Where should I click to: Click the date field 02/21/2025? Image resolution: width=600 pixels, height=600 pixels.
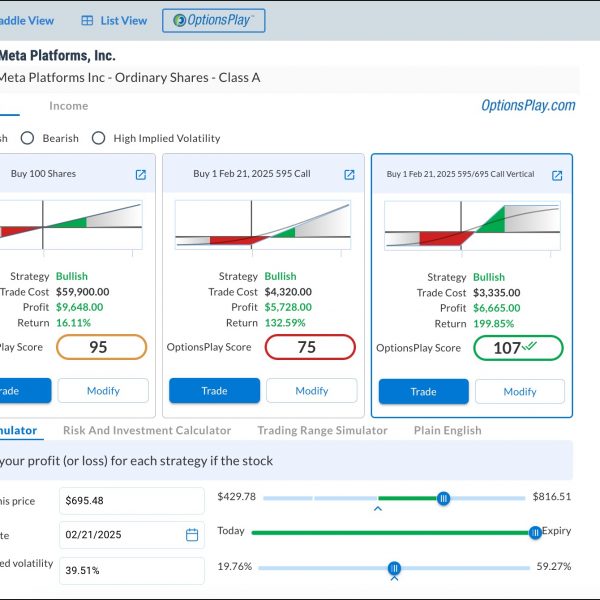coord(132,535)
